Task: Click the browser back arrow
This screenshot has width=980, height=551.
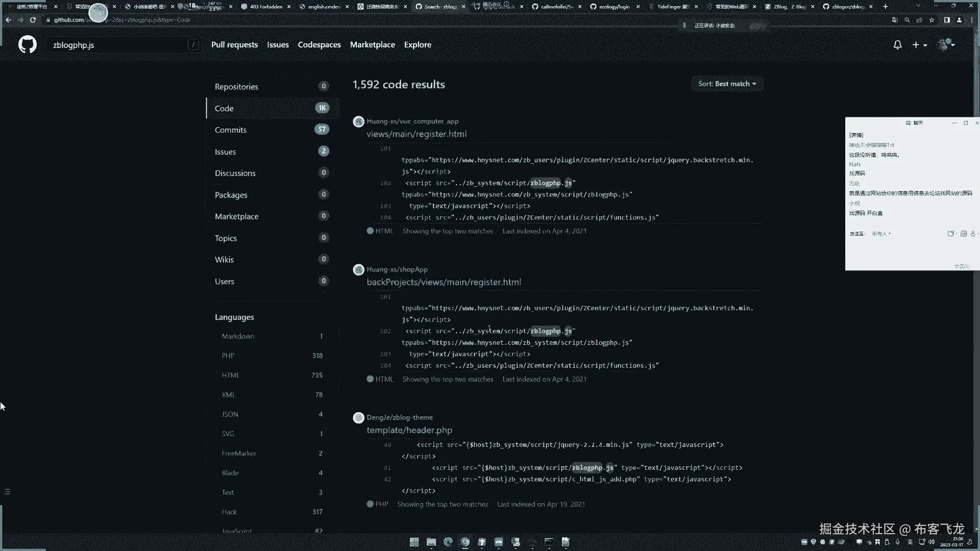Action: tap(8, 20)
